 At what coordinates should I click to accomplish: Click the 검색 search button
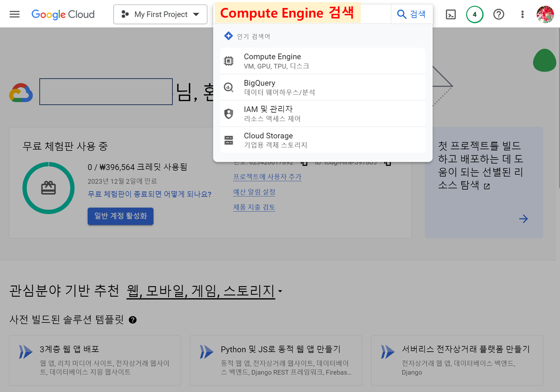pyautogui.click(x=411, y=14)
